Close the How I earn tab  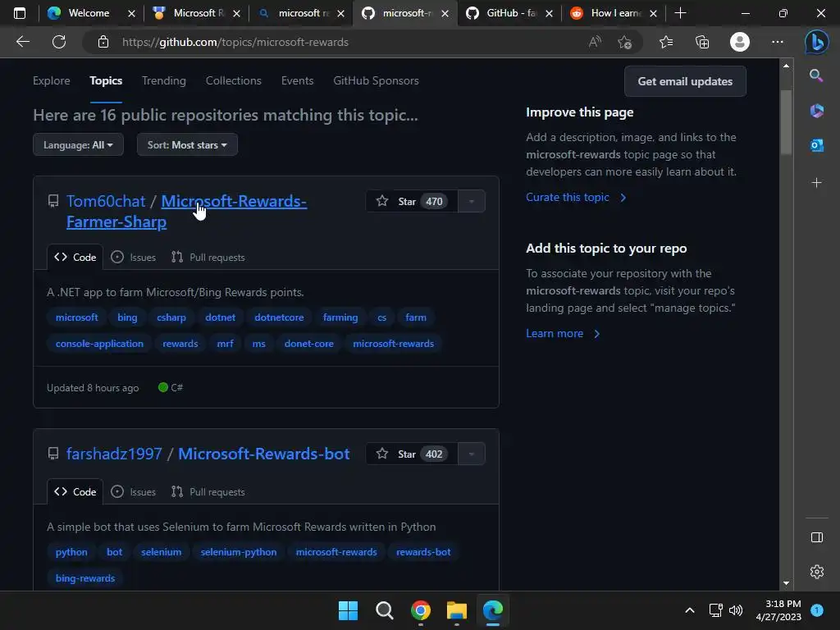point(653,13)
